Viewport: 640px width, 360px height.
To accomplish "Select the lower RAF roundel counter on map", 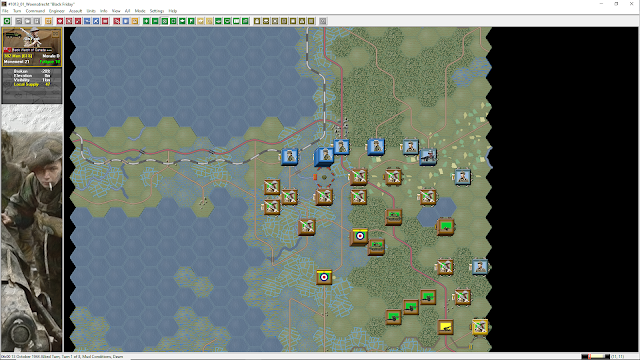I will (x=324, y=277).
